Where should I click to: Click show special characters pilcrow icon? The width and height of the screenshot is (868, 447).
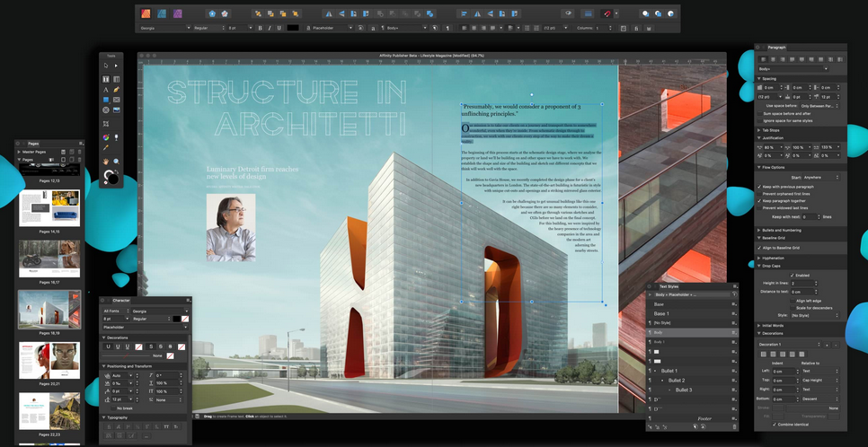coord(447,28)
